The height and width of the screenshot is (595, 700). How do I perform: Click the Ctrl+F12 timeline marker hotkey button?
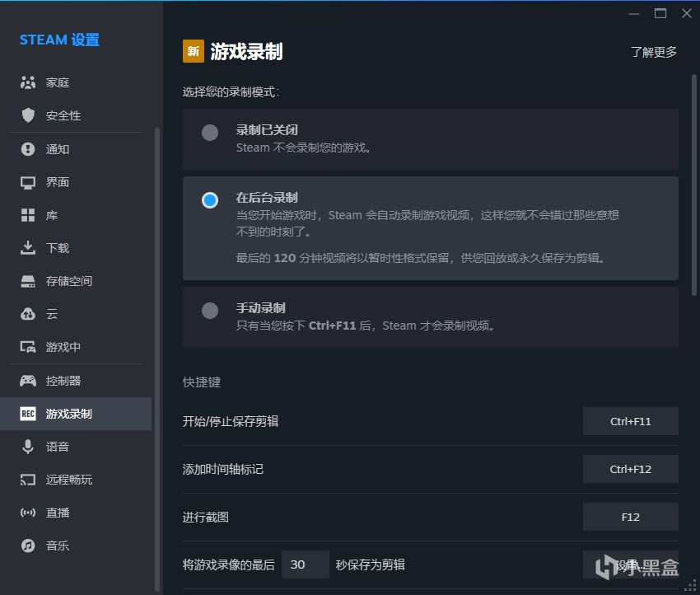630,469
